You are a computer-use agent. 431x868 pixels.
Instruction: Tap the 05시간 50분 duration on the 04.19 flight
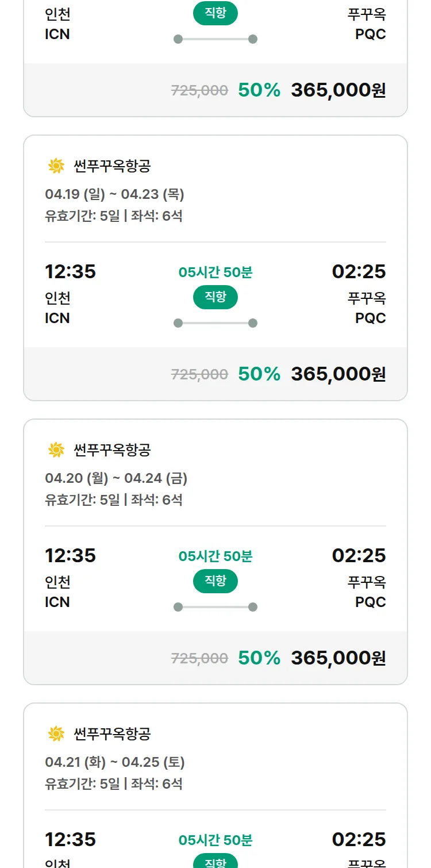[x=215, y=272]
